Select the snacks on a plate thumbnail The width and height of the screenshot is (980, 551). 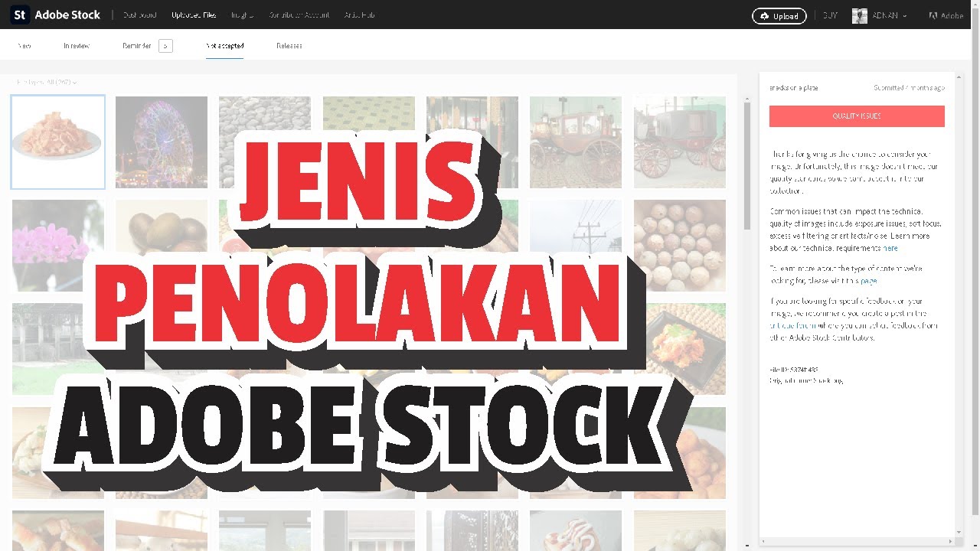[x=58, y=142]
